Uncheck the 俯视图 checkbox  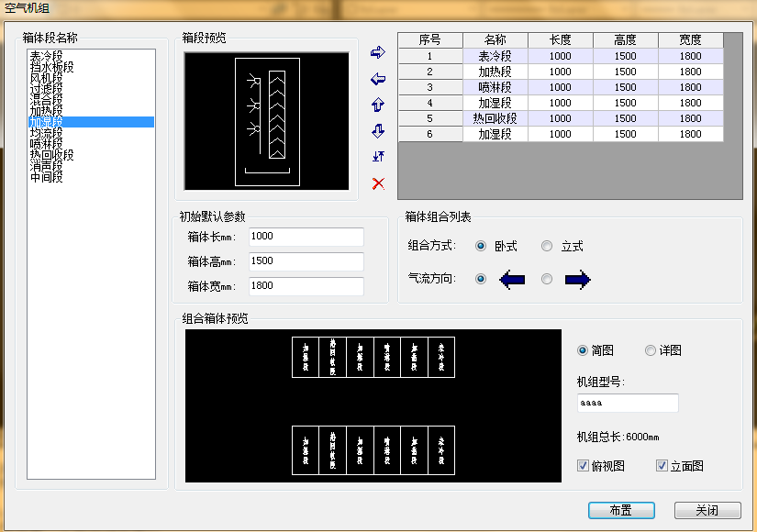583,466
